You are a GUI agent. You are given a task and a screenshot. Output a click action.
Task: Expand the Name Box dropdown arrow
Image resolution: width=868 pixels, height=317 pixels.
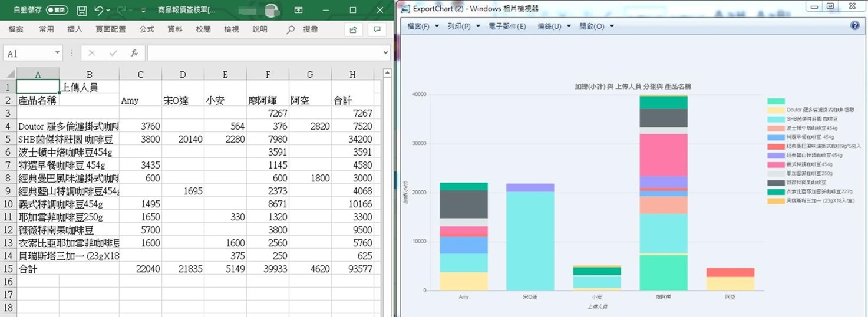coord(57,53)
